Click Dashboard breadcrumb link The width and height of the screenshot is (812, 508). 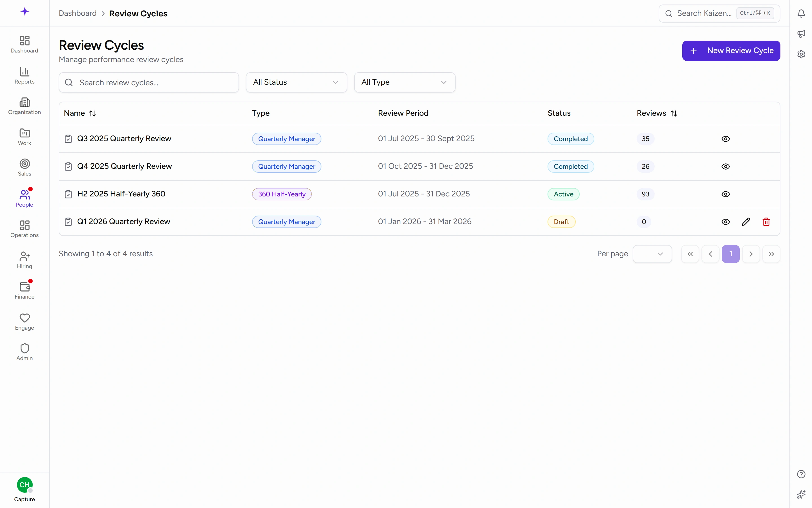click(x=78, y=14)
